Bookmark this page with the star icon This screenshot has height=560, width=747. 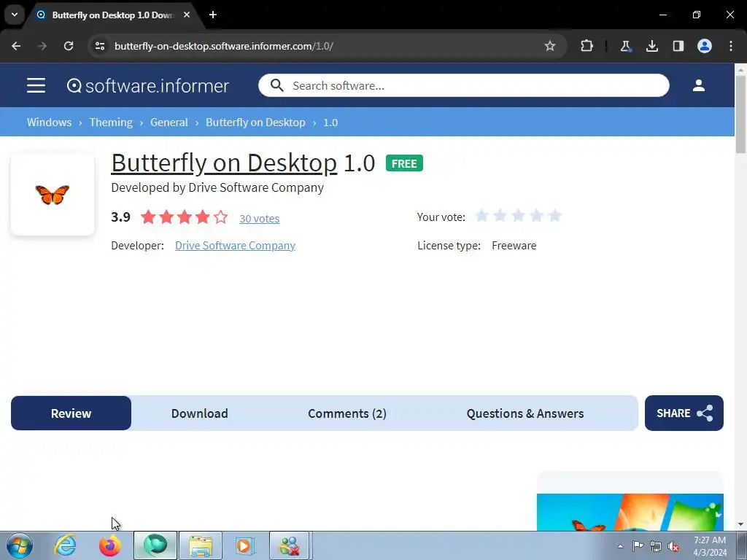(x=550, y=46)
